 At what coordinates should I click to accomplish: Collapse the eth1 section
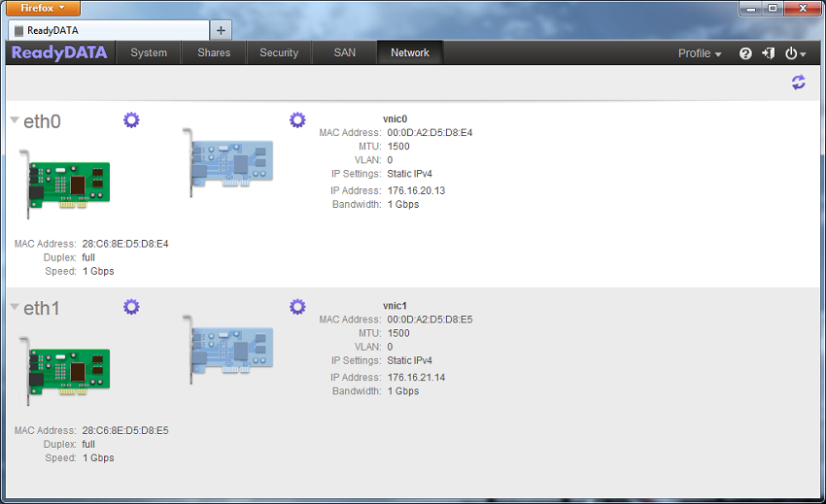coord(15,307)
